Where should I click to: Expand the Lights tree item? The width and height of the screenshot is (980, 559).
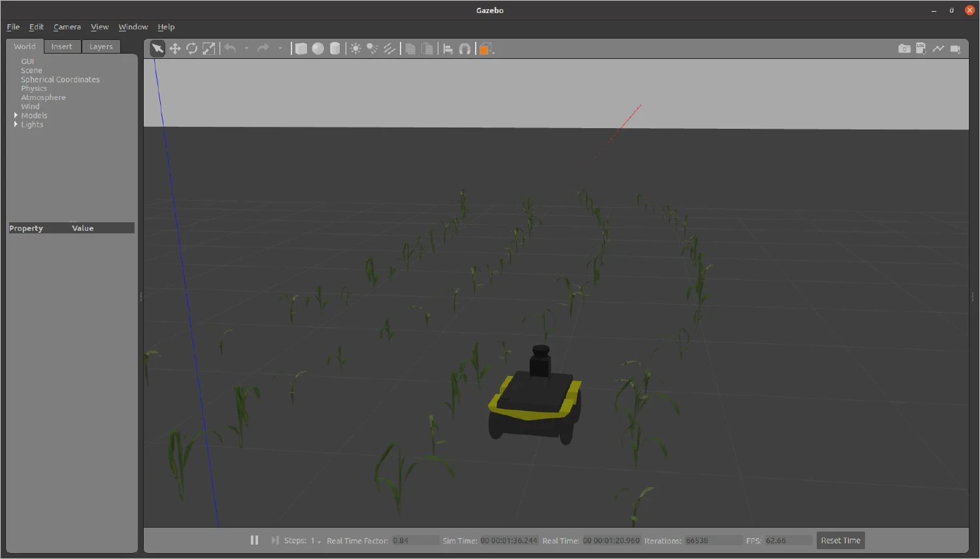[x=16, y=124]
